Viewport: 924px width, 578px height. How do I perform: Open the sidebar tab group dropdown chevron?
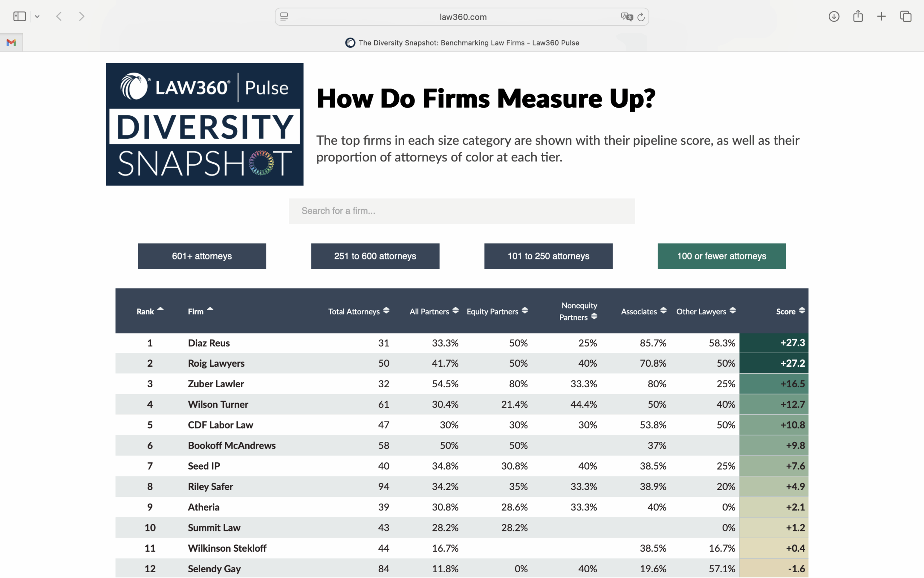37,17
